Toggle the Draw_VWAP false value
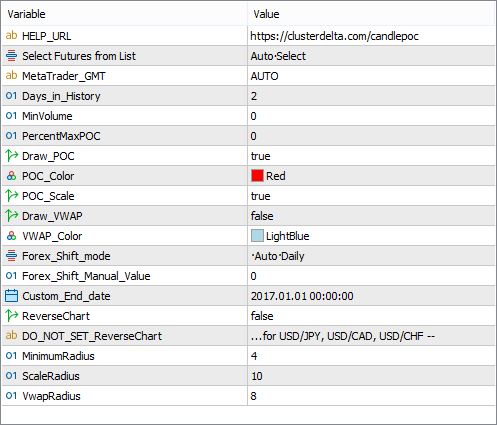Image resolution: width=497 pixels, height=425 pixels. coord(371,216)
